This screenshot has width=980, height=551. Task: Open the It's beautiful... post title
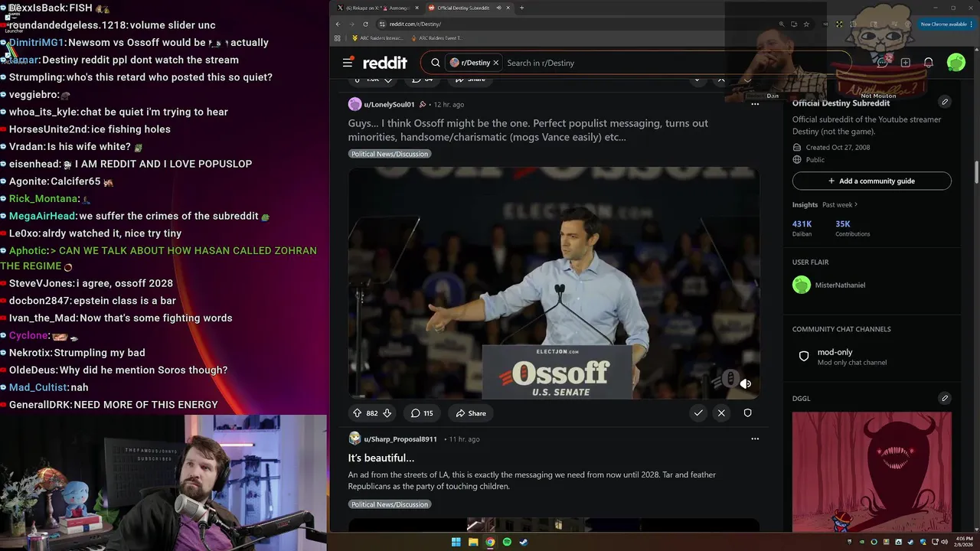coord(381,458)
